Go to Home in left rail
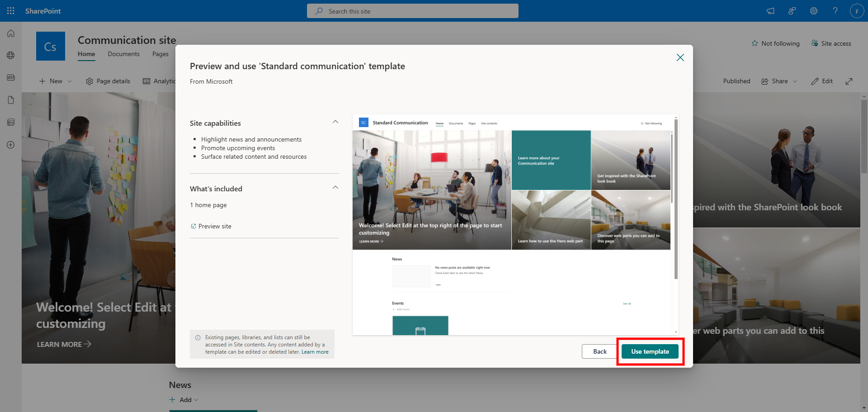Screen dimensions: 868x412 tap(11, 33)
